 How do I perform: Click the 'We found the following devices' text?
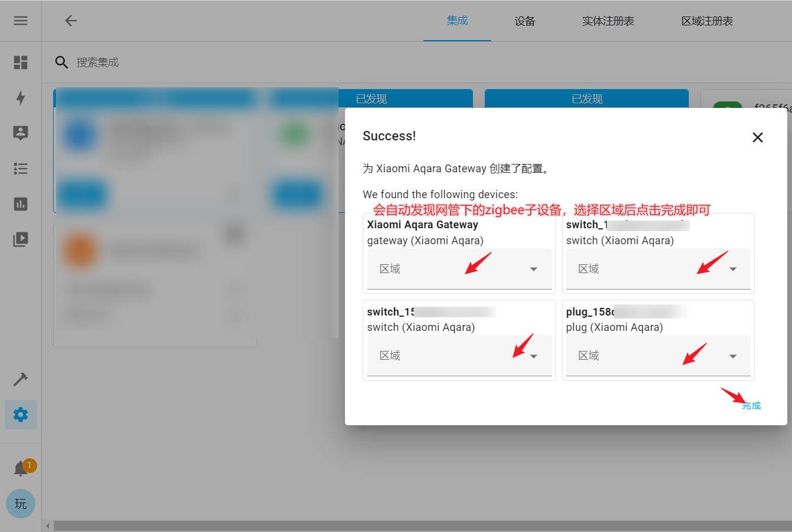(x=441, y=194)
